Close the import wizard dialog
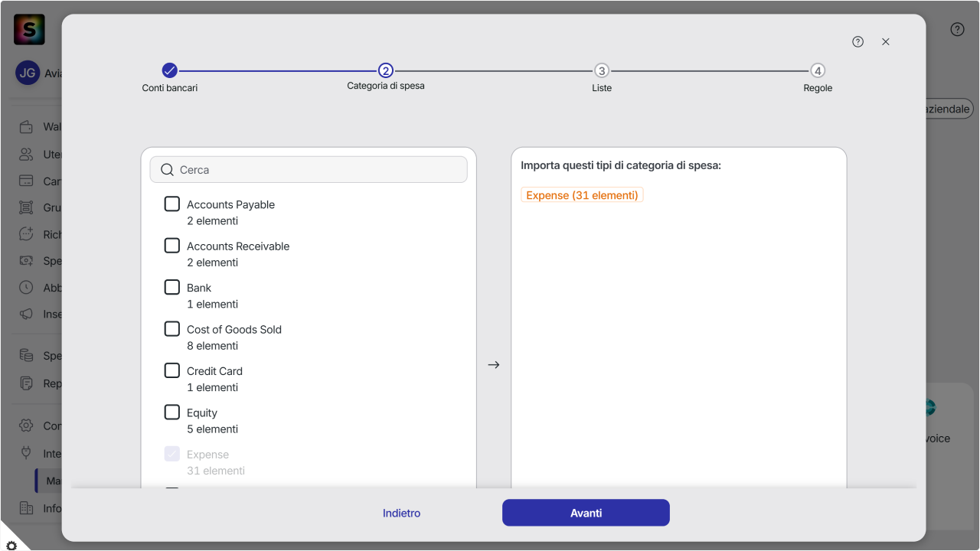 886,42
